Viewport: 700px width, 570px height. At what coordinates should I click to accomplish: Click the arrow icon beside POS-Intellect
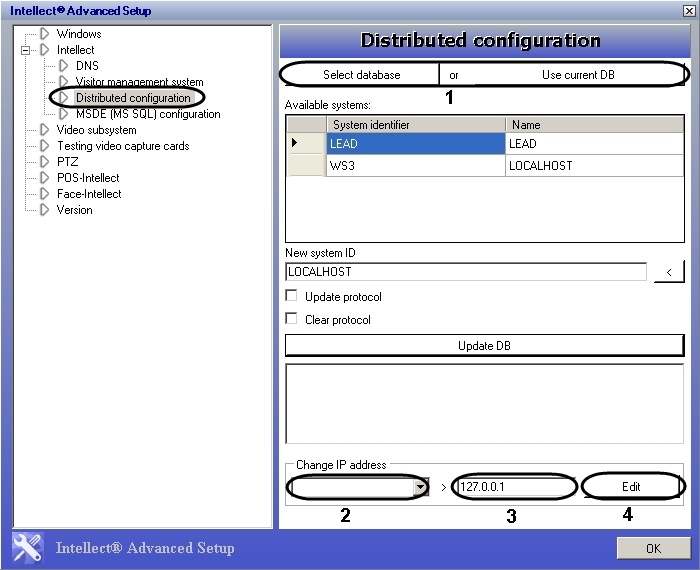coord(44,178)
